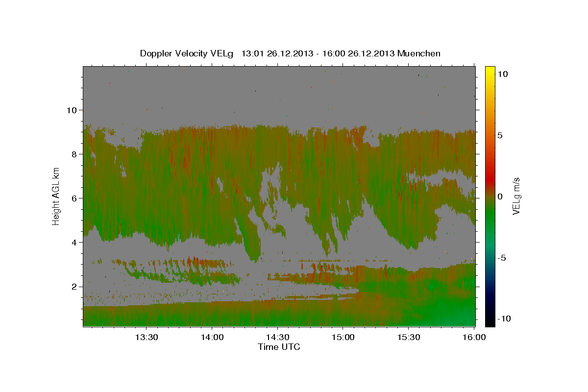Click the '13:30' time axis label
Image resolution: width=588 pixels, height=392 pixels.
[146, 337]
